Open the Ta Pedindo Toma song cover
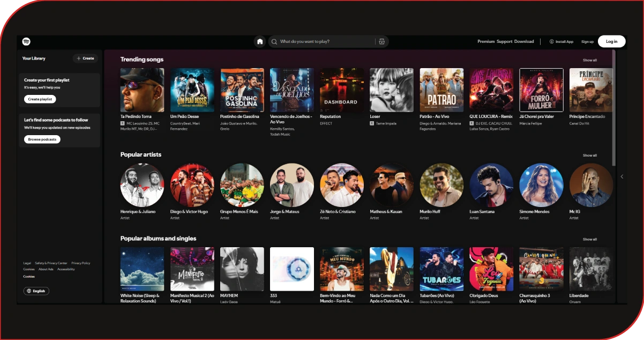 click(x=143, y=90)
